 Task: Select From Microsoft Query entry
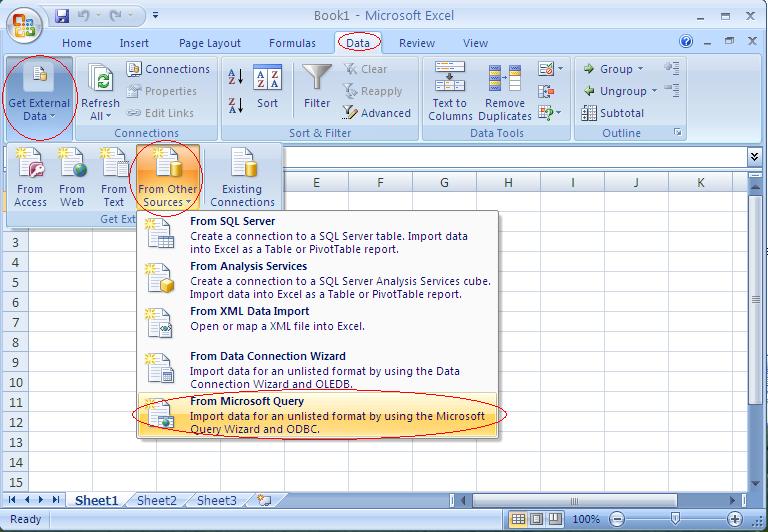[317, 415]
